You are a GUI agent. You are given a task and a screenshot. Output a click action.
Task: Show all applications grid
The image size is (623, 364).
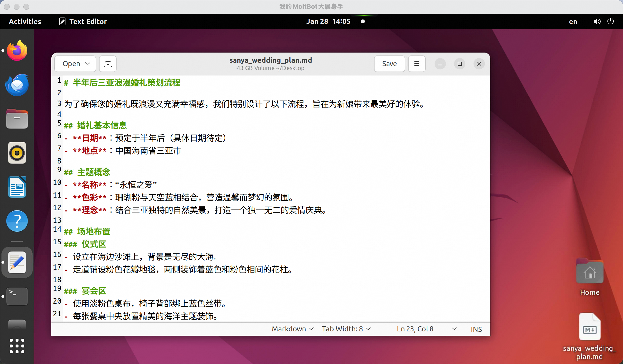click(x=17, y=346)
